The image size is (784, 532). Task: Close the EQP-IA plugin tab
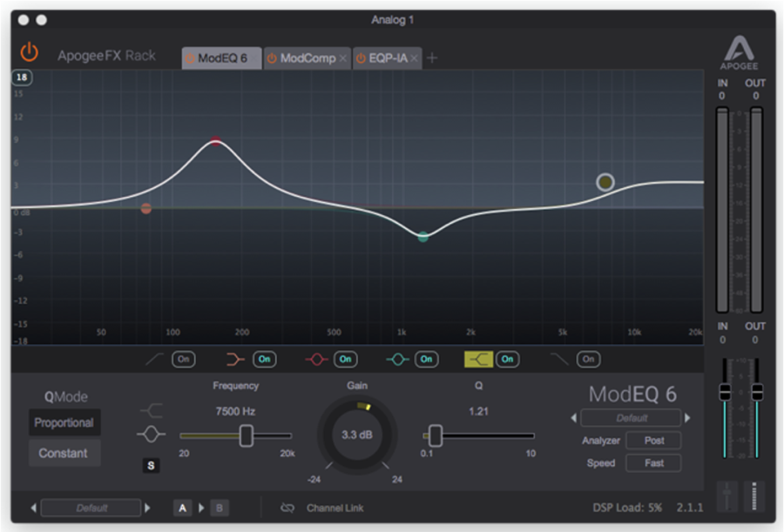pyautogui.click(x=414, y=58)
